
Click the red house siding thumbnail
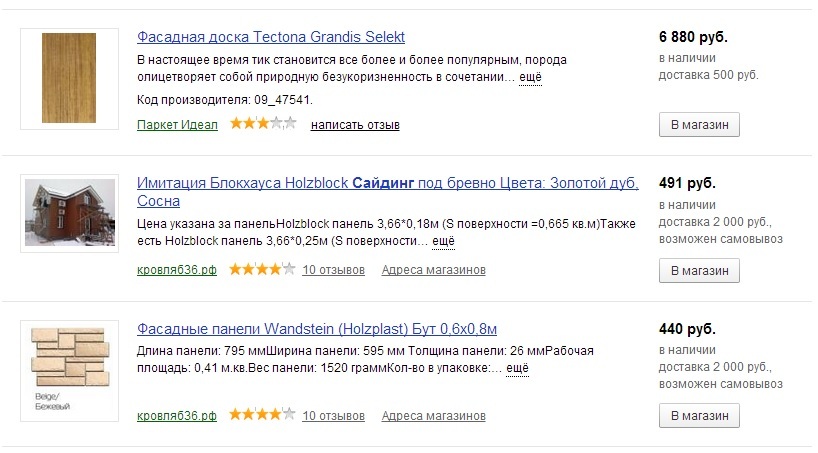coord(69,213)
